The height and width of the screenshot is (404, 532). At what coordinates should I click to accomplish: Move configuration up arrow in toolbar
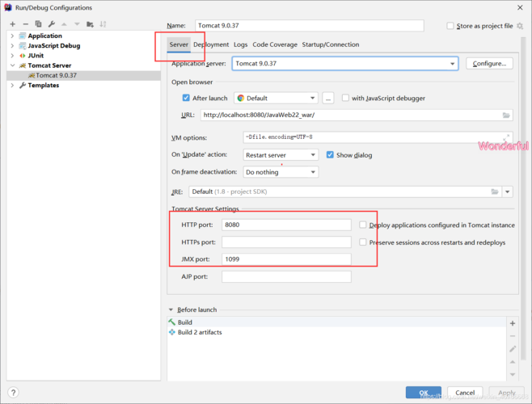pyautogui.click(x=64, y=24)
